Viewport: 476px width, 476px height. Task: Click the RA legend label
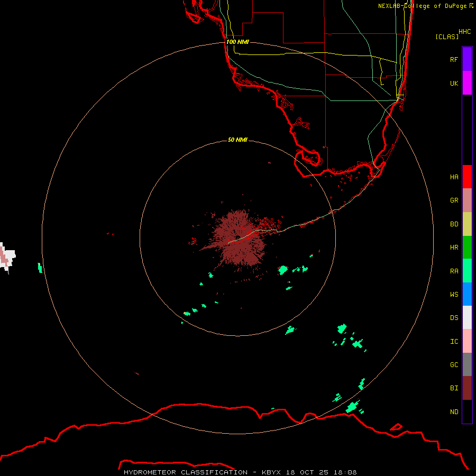click(x=454, y=271)
